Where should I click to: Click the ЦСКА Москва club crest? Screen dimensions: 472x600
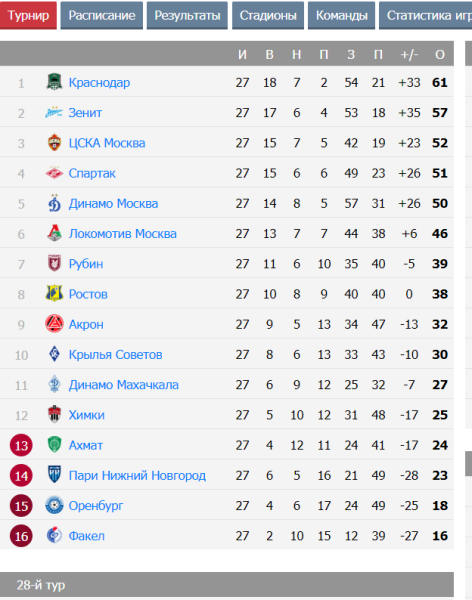(x=54, y=143)
